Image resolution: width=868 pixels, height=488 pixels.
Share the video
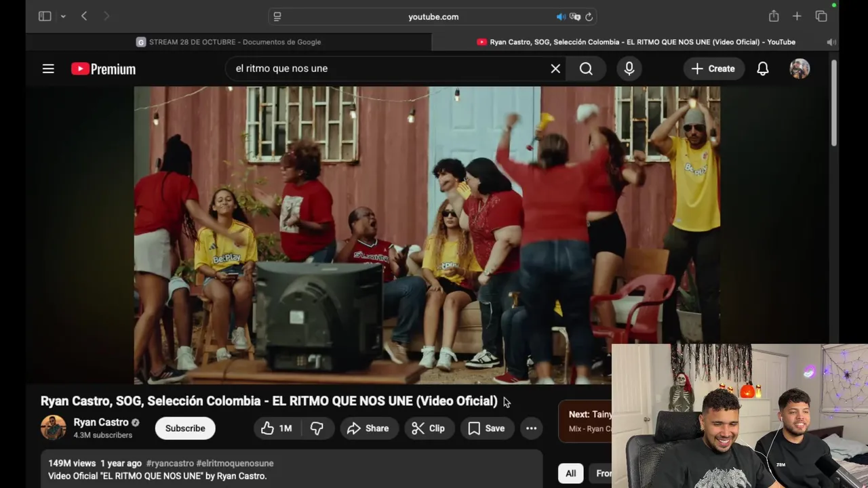368,428
